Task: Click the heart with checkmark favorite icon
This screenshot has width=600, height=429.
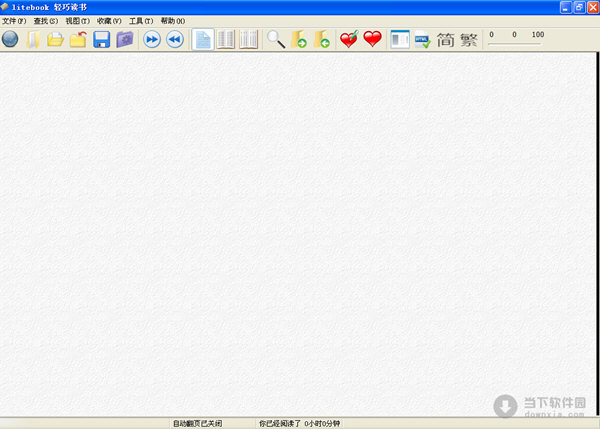Action: coord(349,40)
